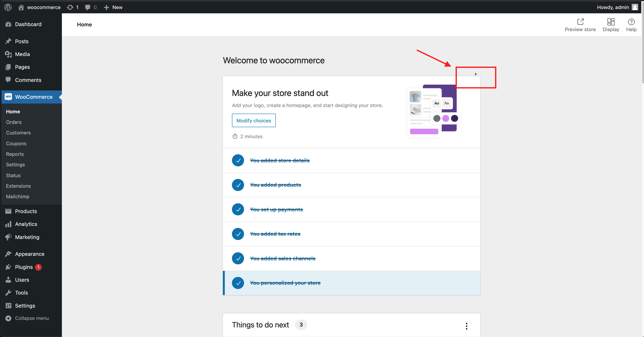Open the WordPress logo menu icon
Image resolution: width=644 pixels, height=337 pixels.
[x=8, y=7]
